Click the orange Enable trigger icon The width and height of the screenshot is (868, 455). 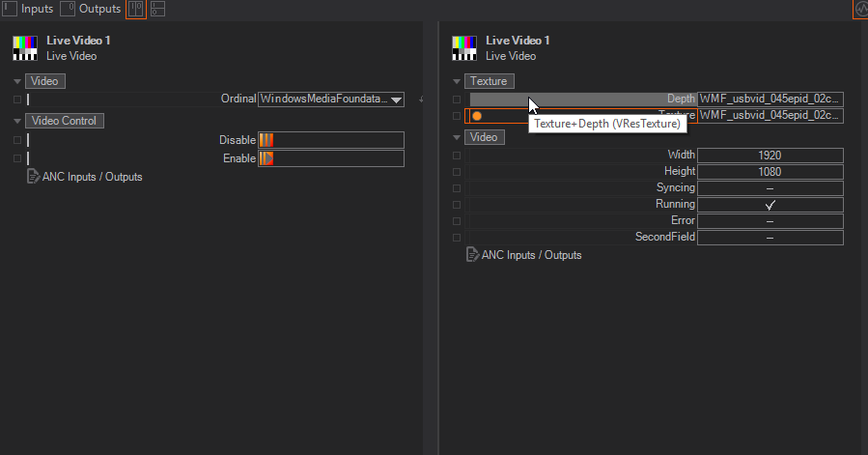coord(266,158)
